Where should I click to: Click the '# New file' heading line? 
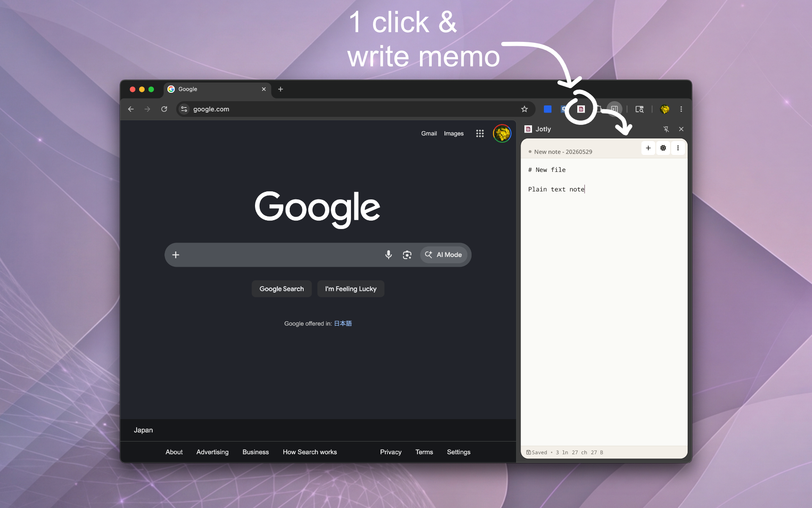coord(547,170)
